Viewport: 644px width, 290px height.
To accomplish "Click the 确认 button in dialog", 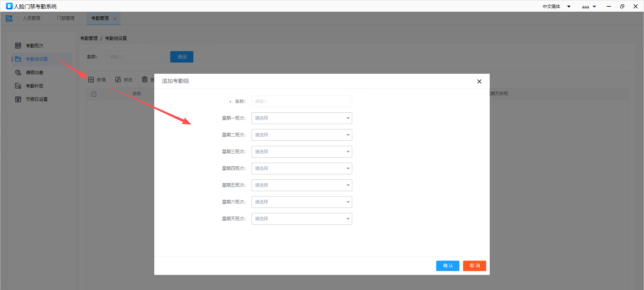I will coord(447,266).
